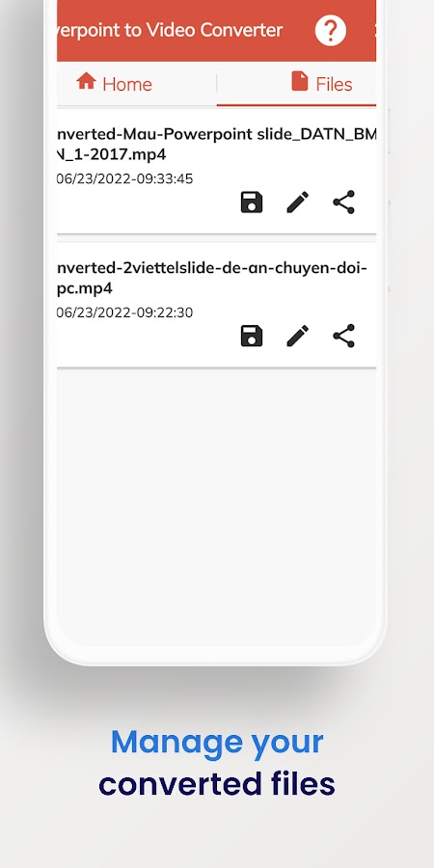Screen dimensions: 434x868
Task: Save the Mau-Powerpoint slide video file
Action: tap(252, 203)
